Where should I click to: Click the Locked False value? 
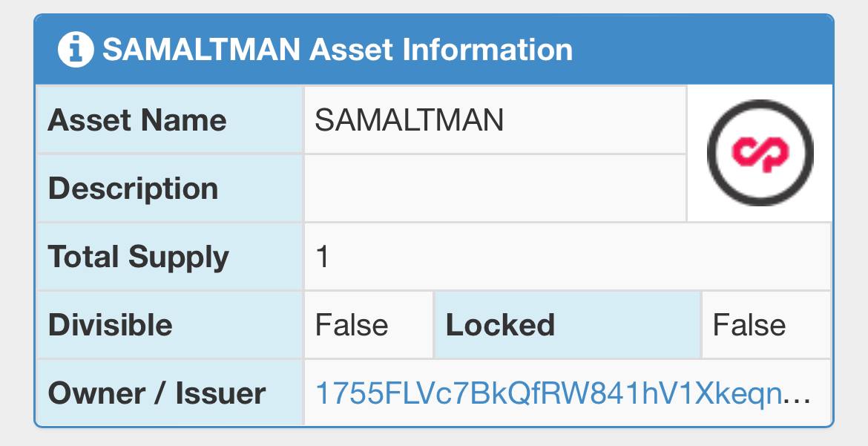coord(749,325)
